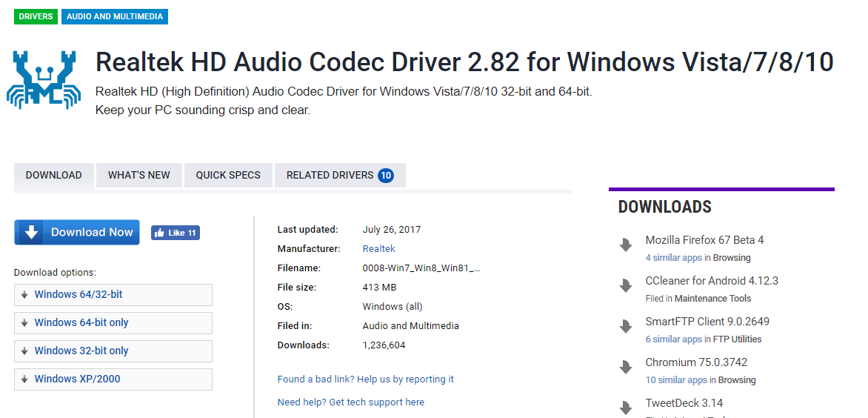Viewport: 868px width, 418px height.
Task: Click download arrow icon beside Mozilla Firefox 67
Action: 626,245
